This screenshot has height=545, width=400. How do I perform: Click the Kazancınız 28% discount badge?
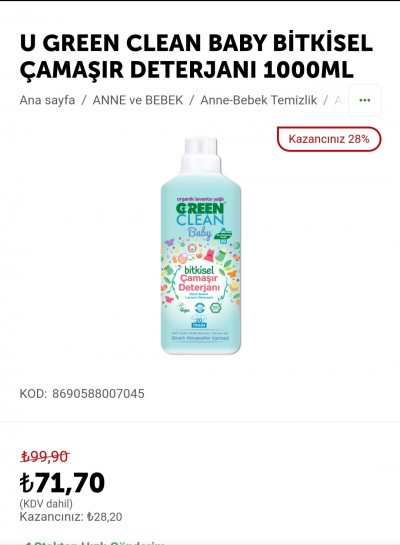[x=329, y=139]
